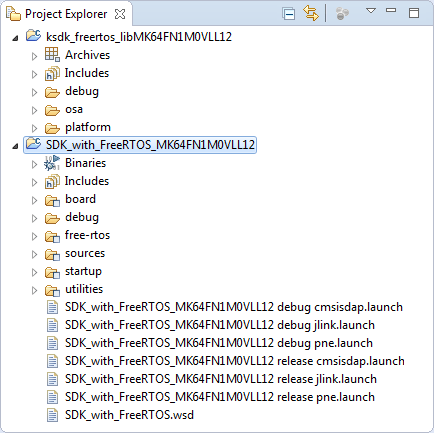Select the platform folder name
This screenshot has width=434, height=433.
(x=88, y=127)
